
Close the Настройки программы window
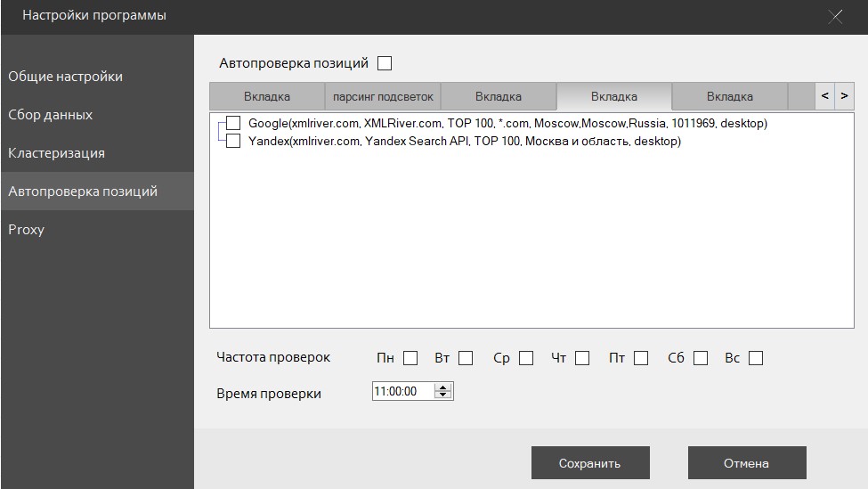point(835,17)
